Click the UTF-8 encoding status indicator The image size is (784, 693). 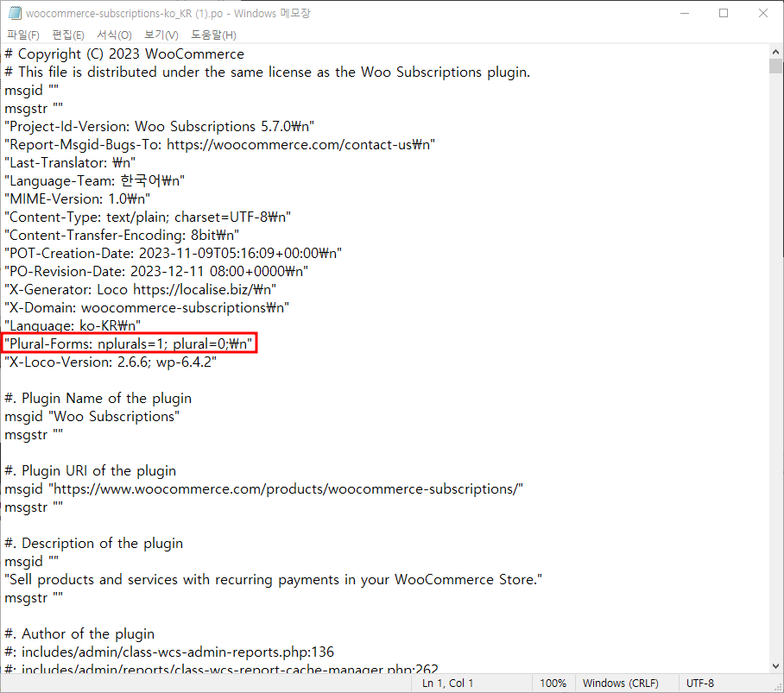click(x=700, y=683)
